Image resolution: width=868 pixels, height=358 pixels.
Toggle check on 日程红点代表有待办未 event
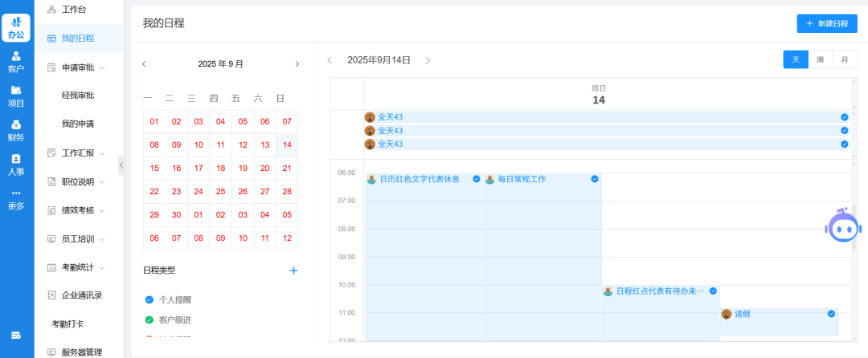click(713, 291)
